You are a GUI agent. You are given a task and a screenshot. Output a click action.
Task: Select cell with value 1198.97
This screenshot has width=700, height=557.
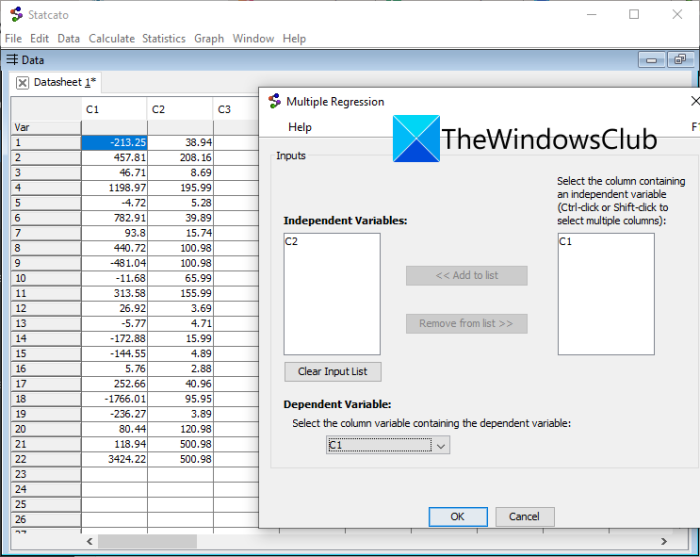pyautogui.click(x=114, y=188)
